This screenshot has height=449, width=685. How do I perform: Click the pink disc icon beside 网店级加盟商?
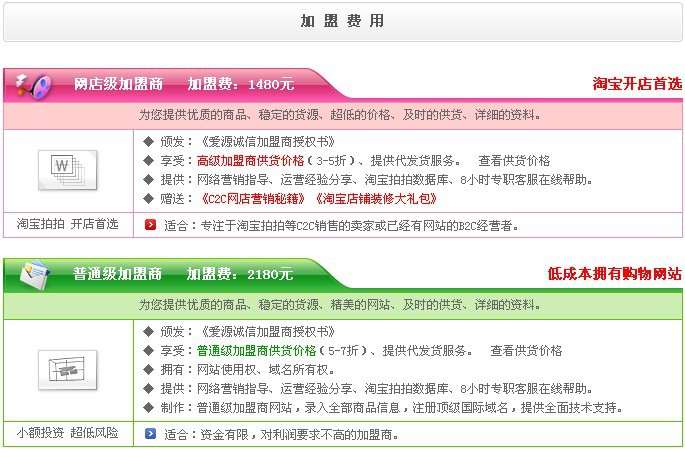point(33,85)
